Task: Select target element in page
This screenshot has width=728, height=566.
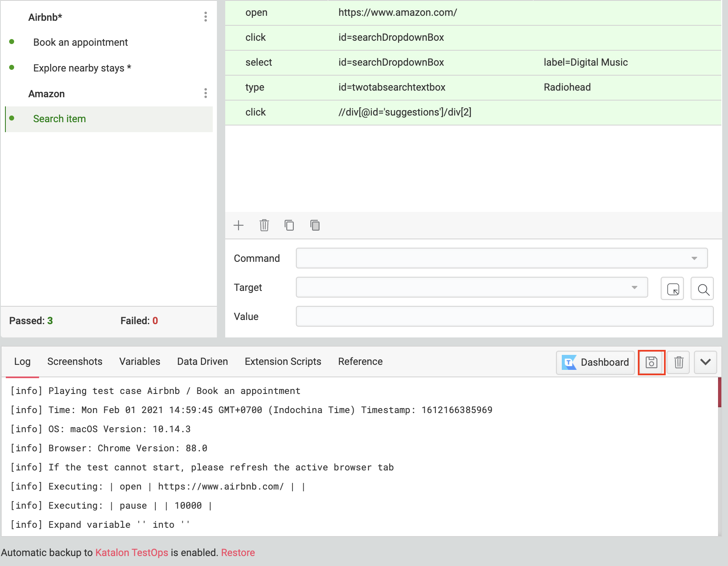Action: tap(672, 288)
